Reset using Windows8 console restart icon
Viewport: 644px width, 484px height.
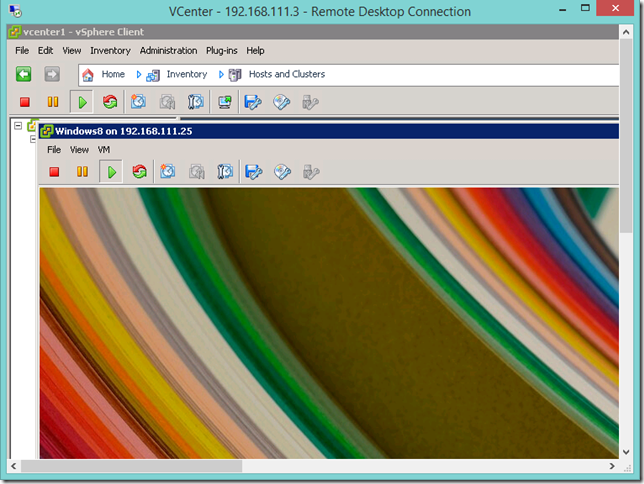(x=140, y=171)
